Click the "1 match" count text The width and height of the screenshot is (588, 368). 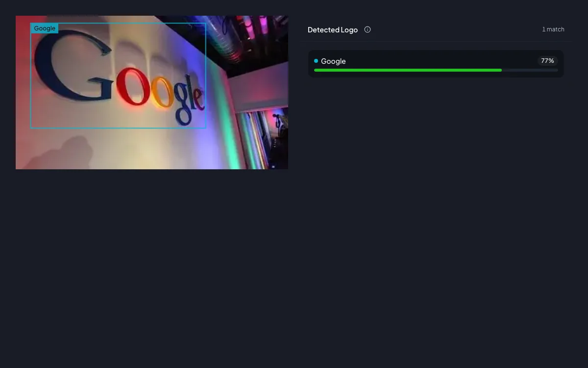tap(553, 29)
